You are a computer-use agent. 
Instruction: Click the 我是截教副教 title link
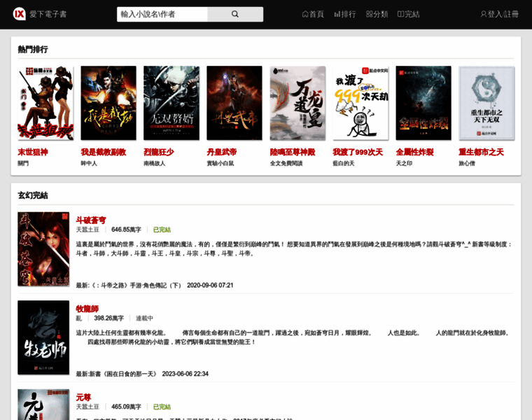pos(104,152)
